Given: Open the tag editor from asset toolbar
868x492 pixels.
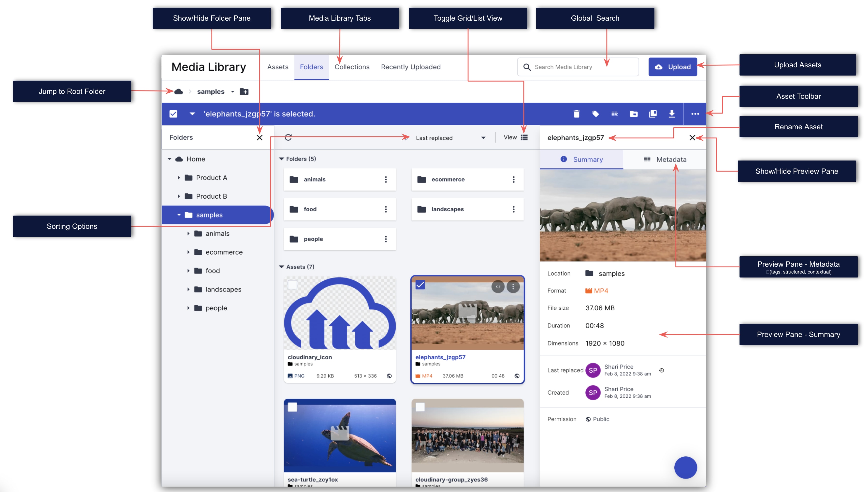Looking at the screenshot, I should (595, 114).
